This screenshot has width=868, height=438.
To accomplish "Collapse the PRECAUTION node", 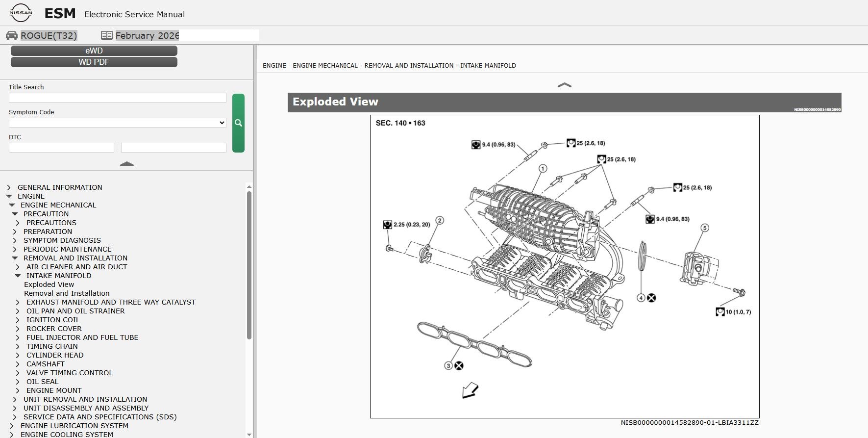I will pos(15,214).
